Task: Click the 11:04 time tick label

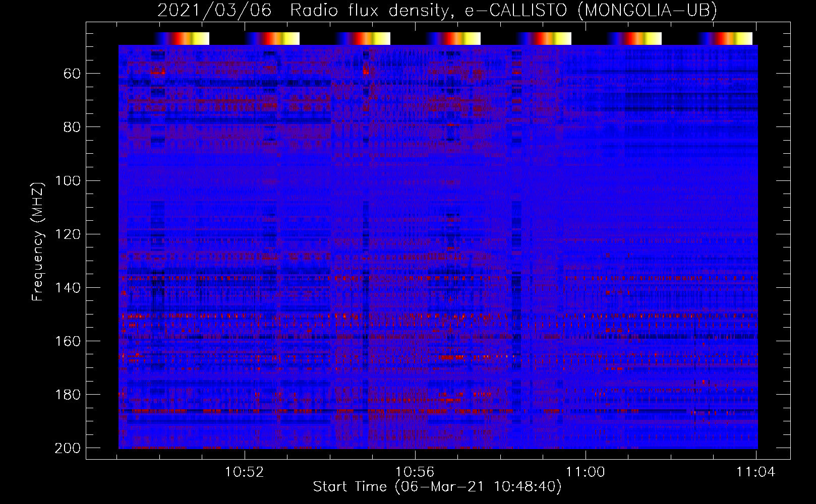Action: click(756, 472)
